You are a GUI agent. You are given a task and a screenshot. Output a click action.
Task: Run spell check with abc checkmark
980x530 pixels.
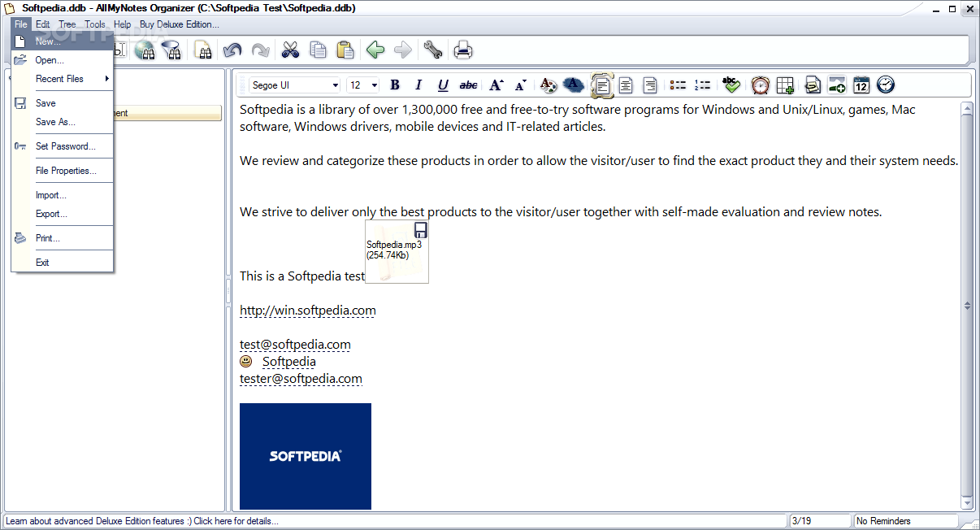pos(731,85)
